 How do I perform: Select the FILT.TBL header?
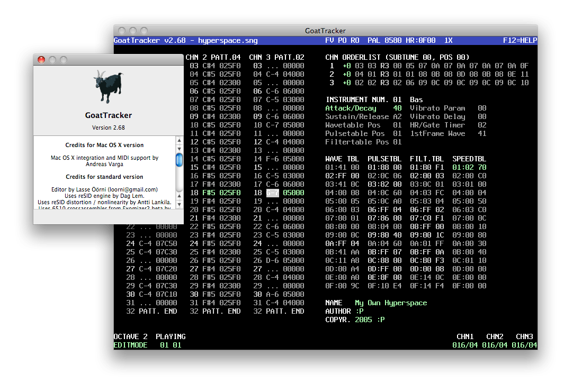pos(427,159)
